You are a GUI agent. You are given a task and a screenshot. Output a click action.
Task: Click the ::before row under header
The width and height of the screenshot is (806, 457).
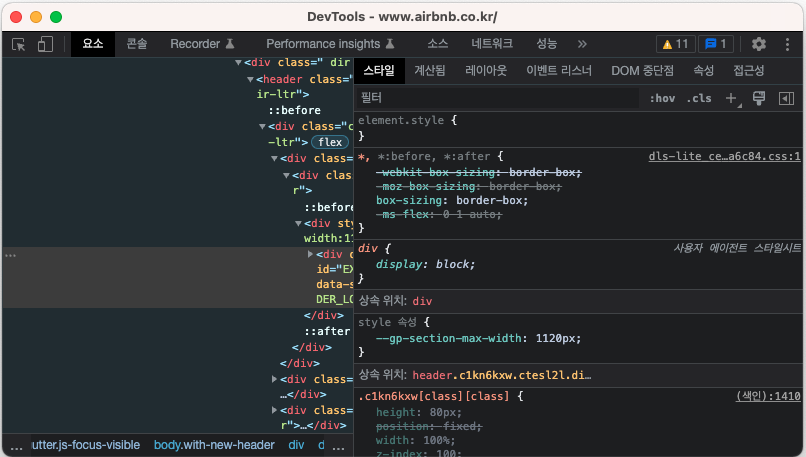pos(295,111)
